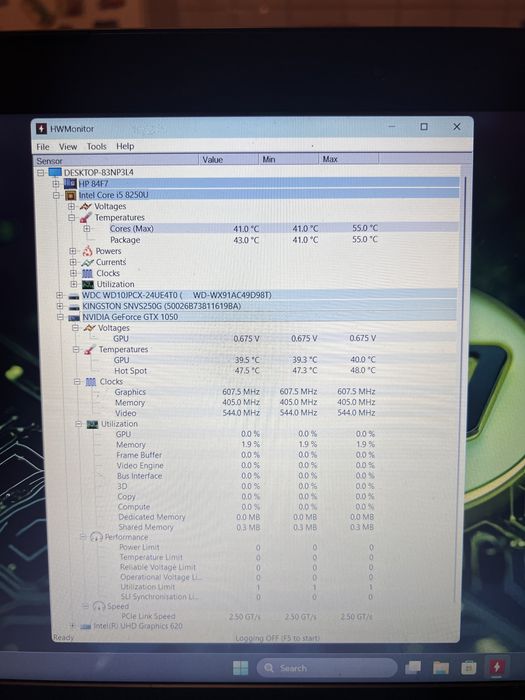Click the Value column header
The image size is (525, 700).
click(x=228, y=159)
